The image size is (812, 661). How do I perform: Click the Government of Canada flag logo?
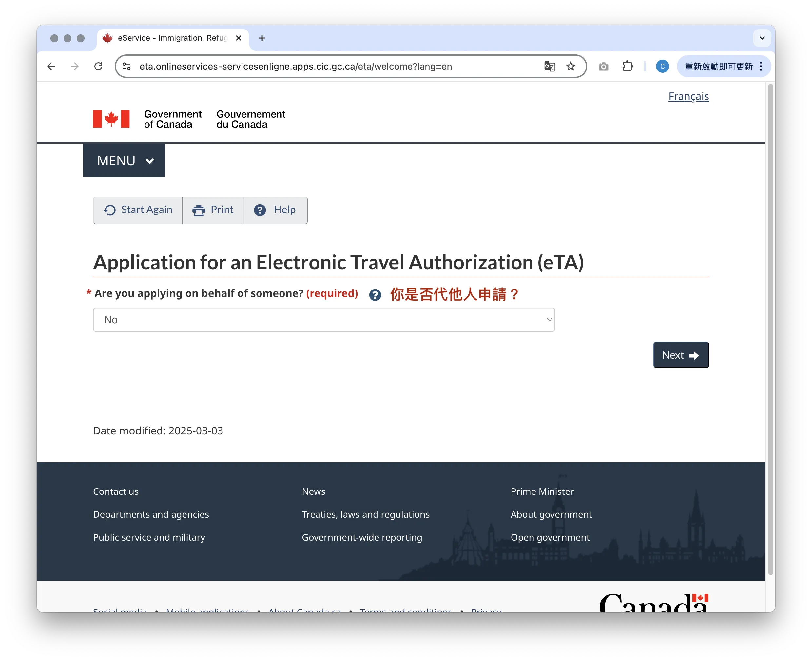pyautogui.click(x=111, y=119)
